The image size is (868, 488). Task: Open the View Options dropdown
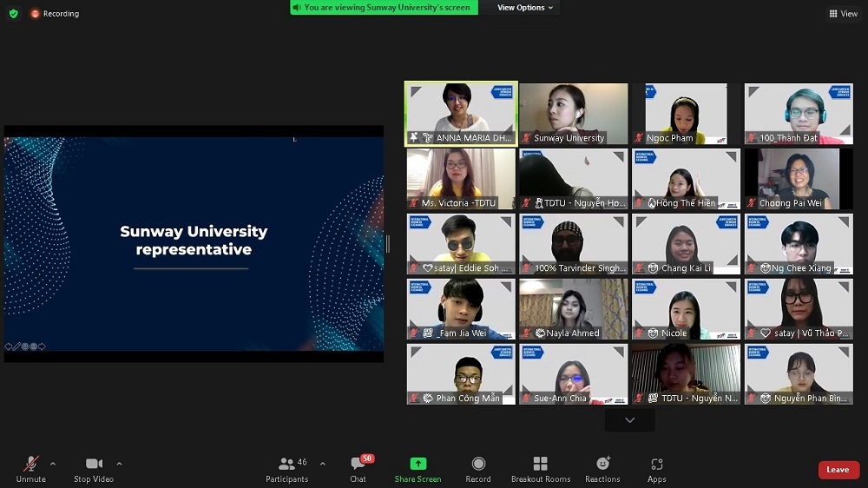(x=524, y=7)
